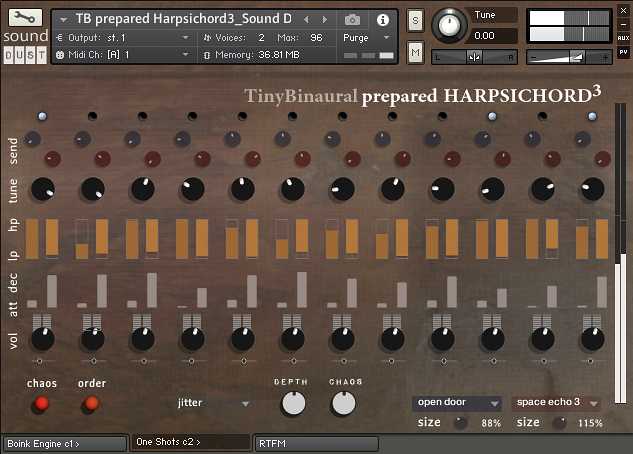Click the Voices icon

207,38
